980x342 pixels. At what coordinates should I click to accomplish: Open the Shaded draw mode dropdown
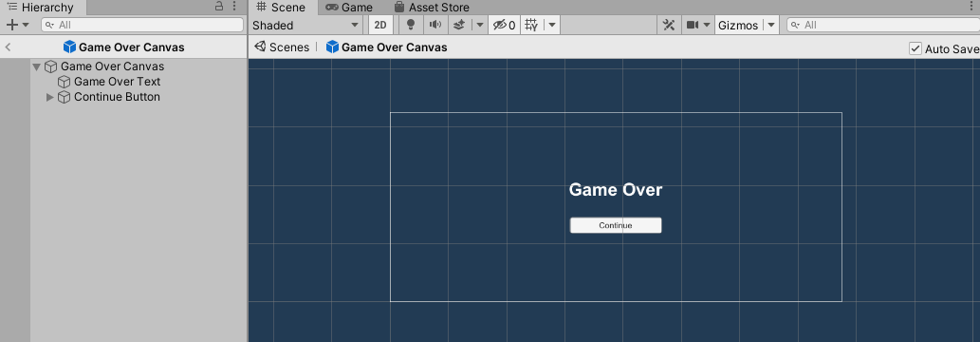click(306, 25)
